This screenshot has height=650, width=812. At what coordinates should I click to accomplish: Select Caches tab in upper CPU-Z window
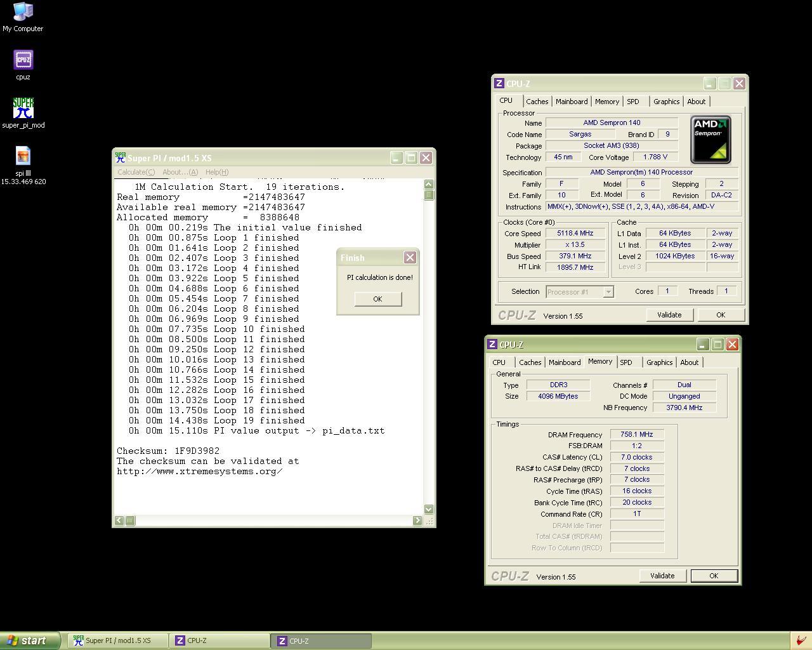click(x=537, y=102)
